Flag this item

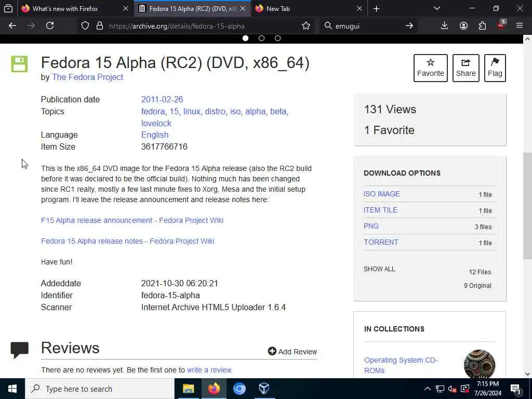[x=495, y=68]
